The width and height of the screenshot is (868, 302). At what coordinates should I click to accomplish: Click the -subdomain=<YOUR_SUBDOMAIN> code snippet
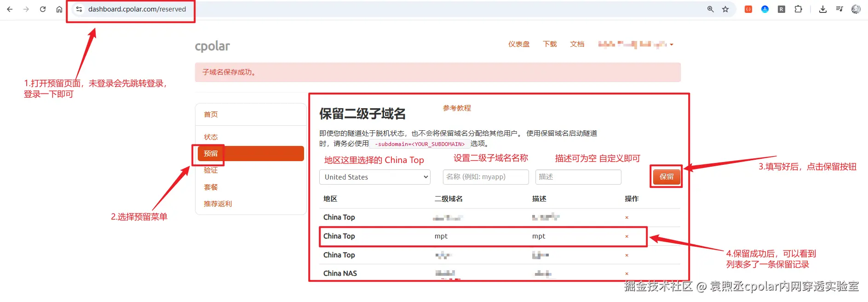[x=420, y=144]
